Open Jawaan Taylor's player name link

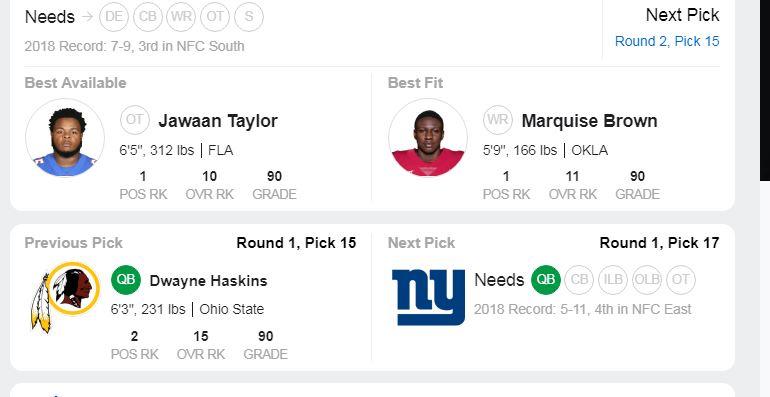pos(218,121)
